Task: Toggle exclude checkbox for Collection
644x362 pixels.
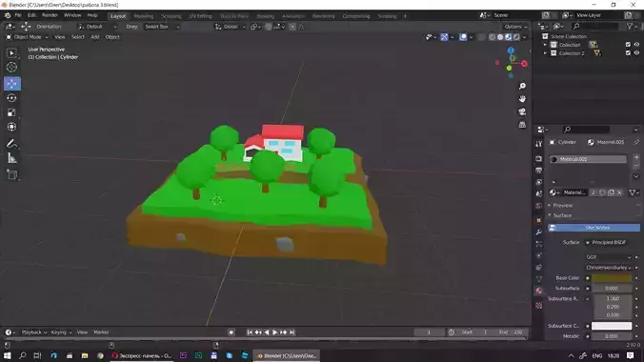Action: click(628, 45)
